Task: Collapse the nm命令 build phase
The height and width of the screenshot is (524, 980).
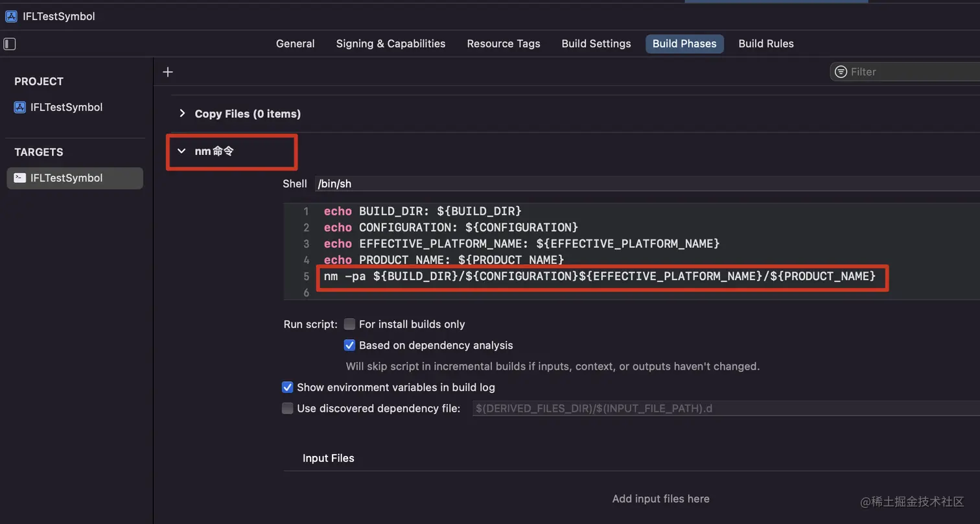Action: tap(181, 150)
